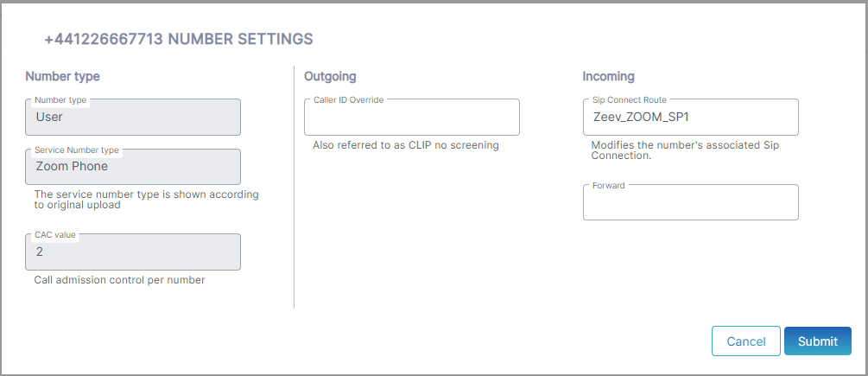Click the CLIP no screening helper text
This screenshot has width=868, height=376.
click(x=406, y=145)
